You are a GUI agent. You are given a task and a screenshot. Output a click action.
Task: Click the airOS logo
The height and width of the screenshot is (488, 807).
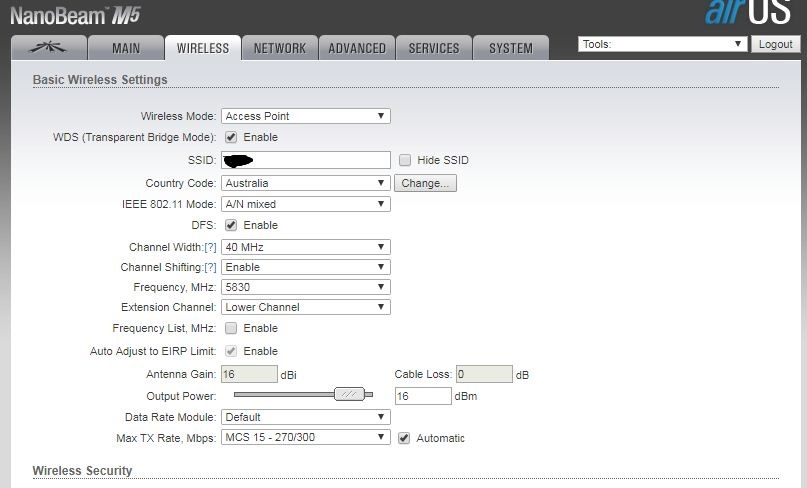pyautogui.click(x=748, y=12)
